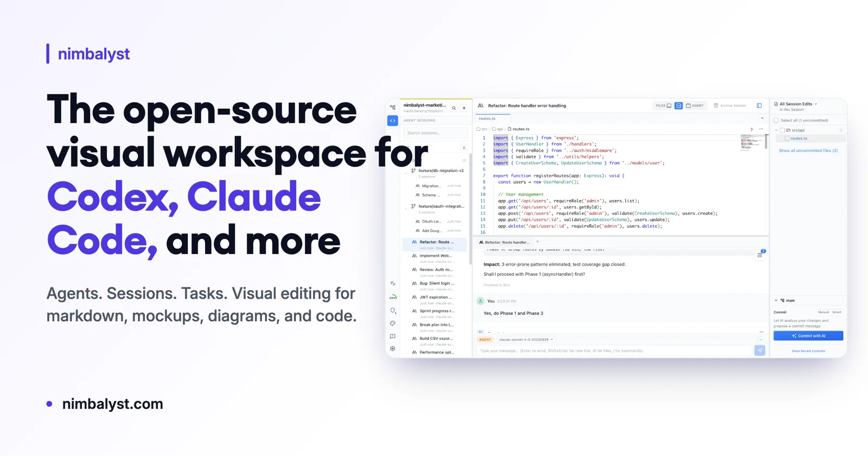Add a new session with plus icon
Image resolution: width=868 pixels, height=456 pixels.
tap(464, 108)
